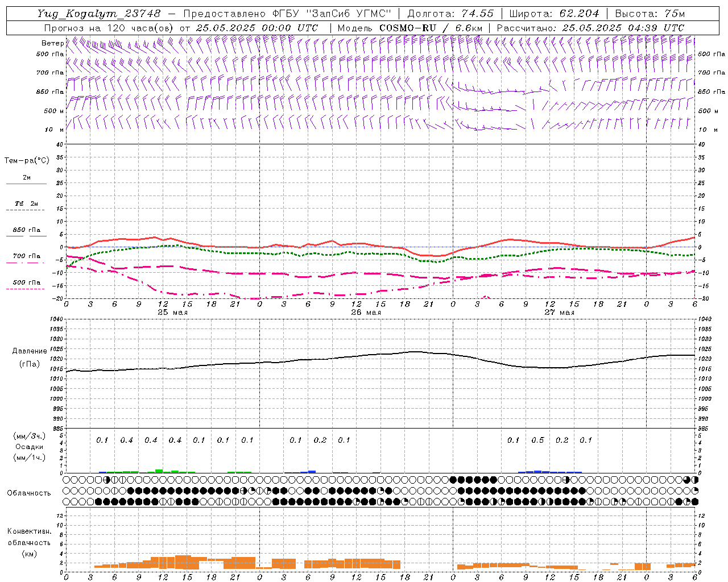Select the 2м temperature legend entry
This screenshot has width=728, height=582.
pos(27,178)
